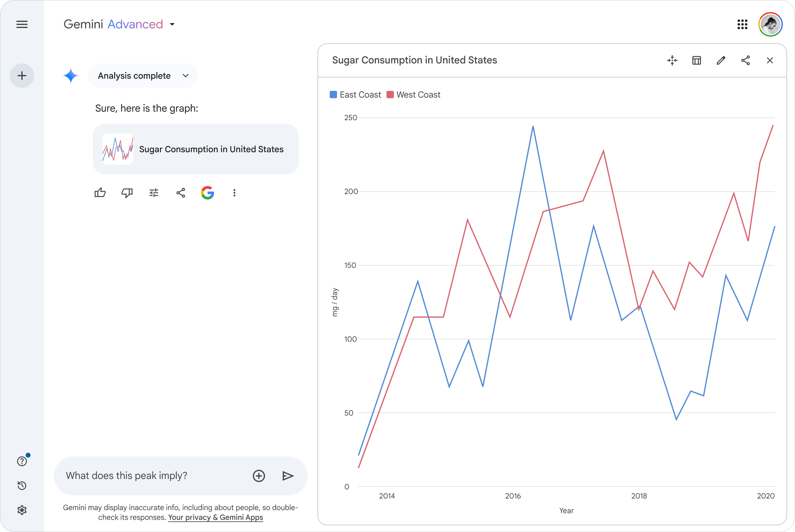
Task: Give the response a thumbs up
Action: tap(100, 193)
